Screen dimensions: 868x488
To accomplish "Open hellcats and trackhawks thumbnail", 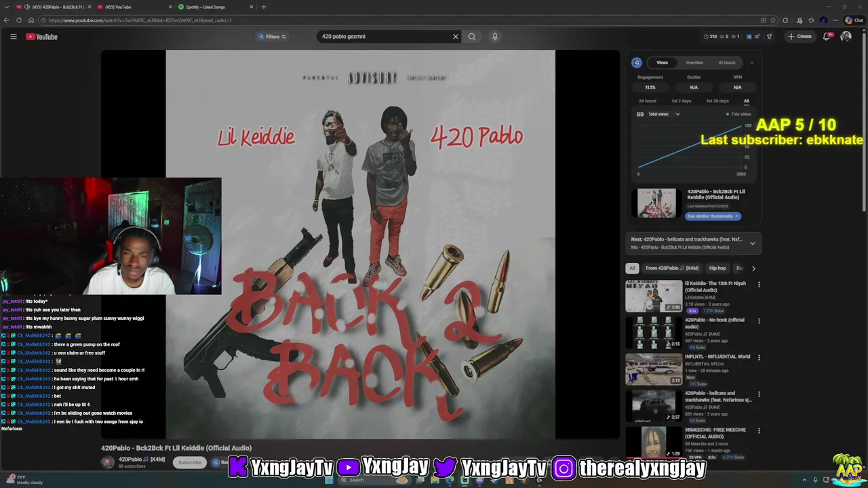I will pyautogui.click(x=654, y=406).
